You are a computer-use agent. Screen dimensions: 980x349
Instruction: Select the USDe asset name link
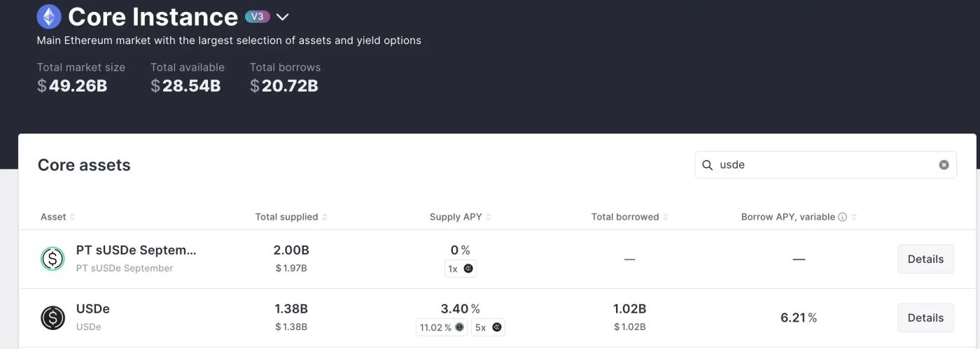[x=93, y=309]
